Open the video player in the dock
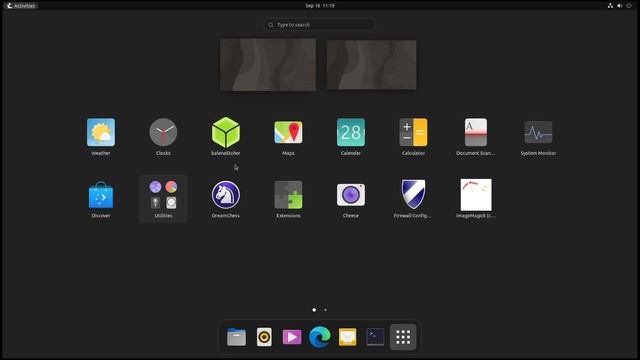The image size is (640, 360). (292, 337)
